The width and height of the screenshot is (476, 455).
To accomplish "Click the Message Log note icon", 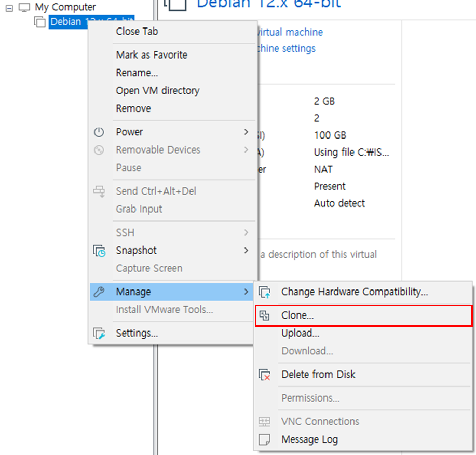I will [x=264, y=439].
